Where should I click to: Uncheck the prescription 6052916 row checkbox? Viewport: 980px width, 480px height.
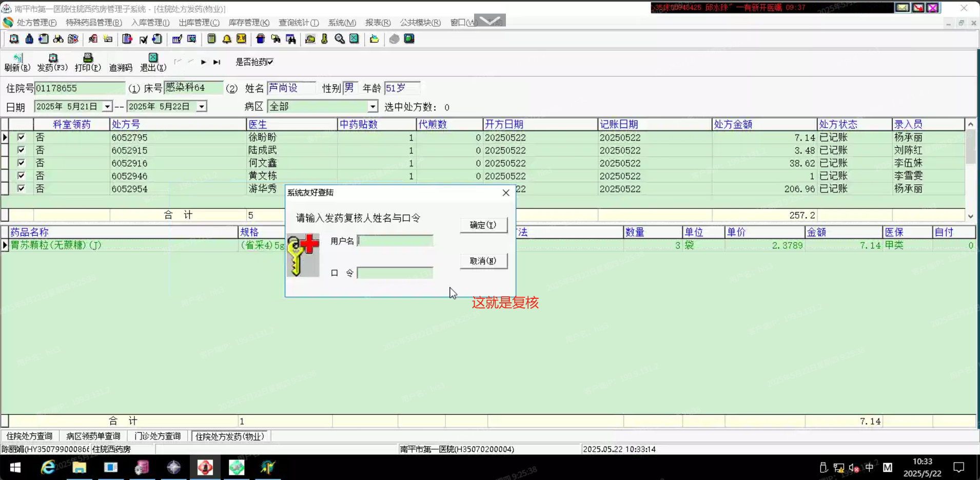21,163
